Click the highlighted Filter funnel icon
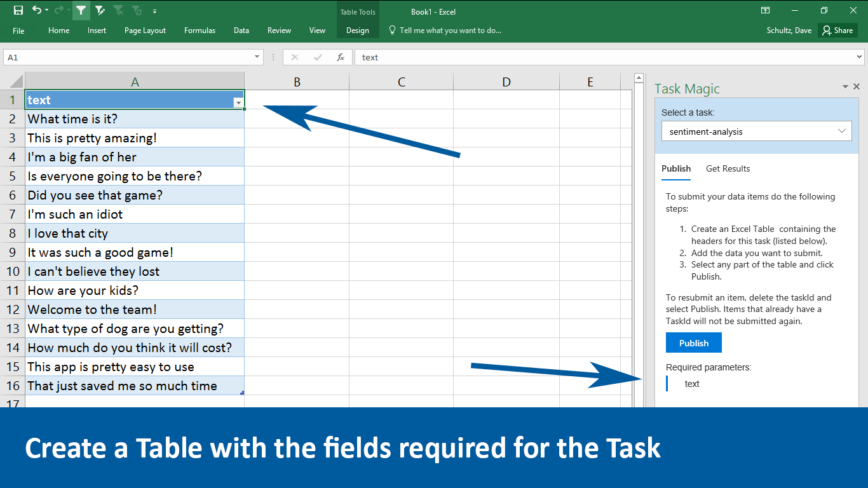868x488 pixels. click(x=81, y=11)
